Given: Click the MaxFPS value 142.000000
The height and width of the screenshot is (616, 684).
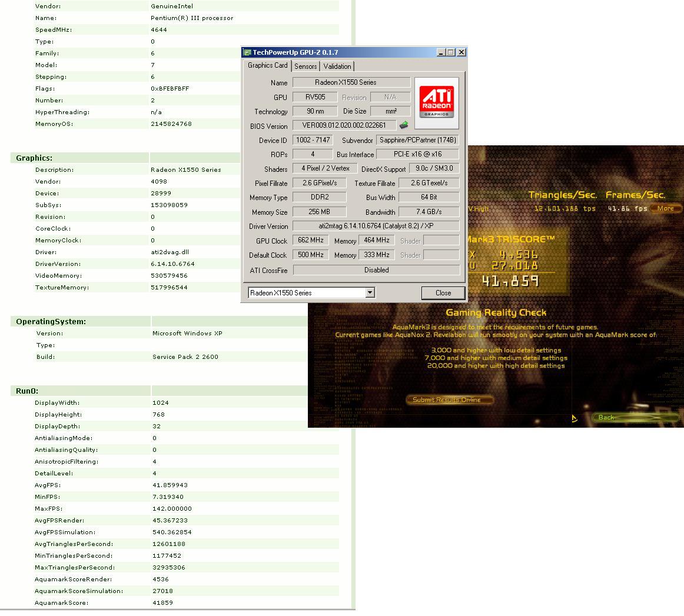Looking at the screenshot, I should pyautogui.click(x=172, y=508).
